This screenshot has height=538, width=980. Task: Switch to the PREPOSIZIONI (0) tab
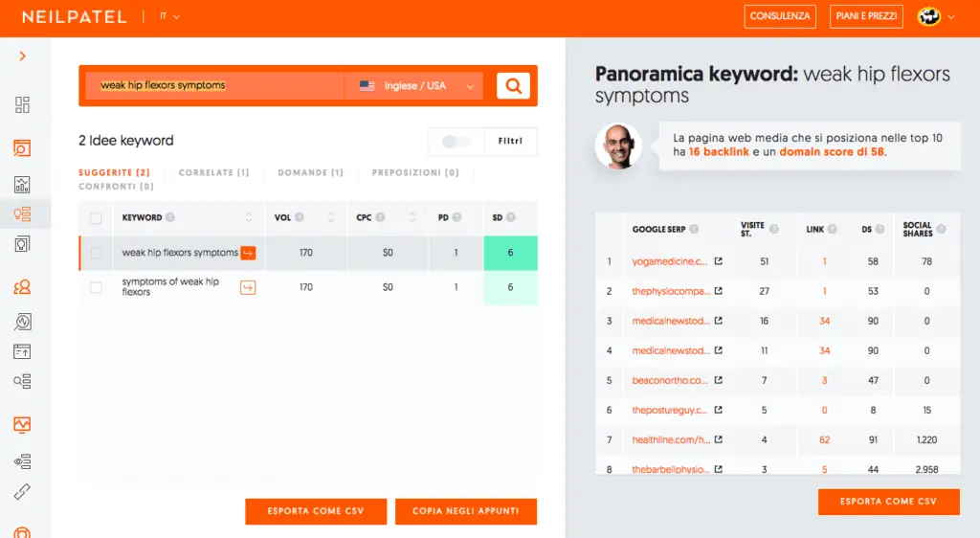[415, 172]
